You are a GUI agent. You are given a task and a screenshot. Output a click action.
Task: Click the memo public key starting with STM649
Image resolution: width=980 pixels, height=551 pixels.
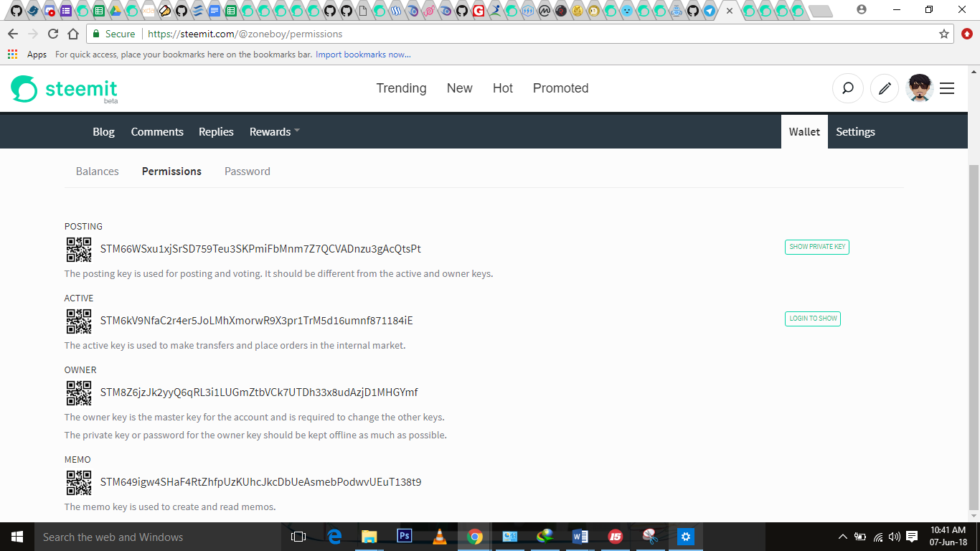pyautogui.click(x=261, y=483)
